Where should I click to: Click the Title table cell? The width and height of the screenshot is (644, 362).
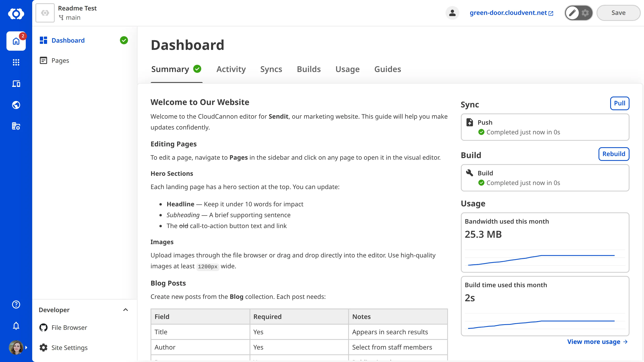[x=200, y=332]
